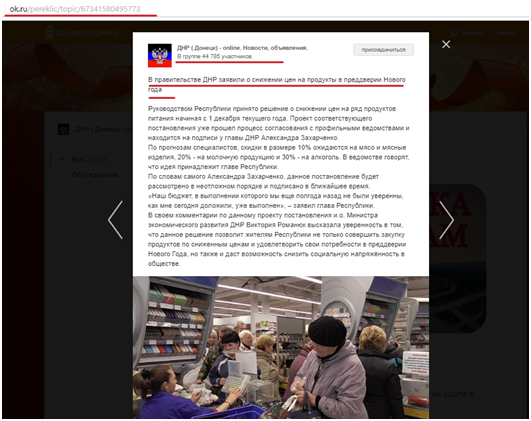Open the supermarket checkout photo
The height and width of the screenshot is (421, 531).
281,347
